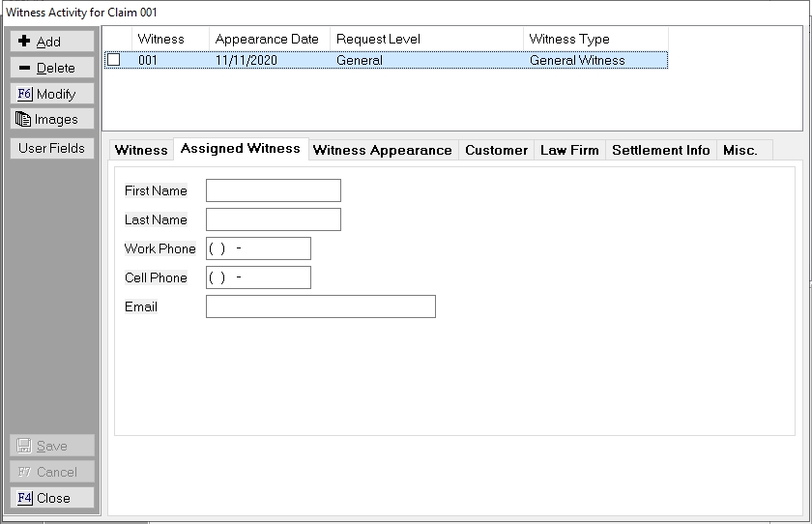
Task: Click the Add button with plus icon
Action: pos(52,42)
